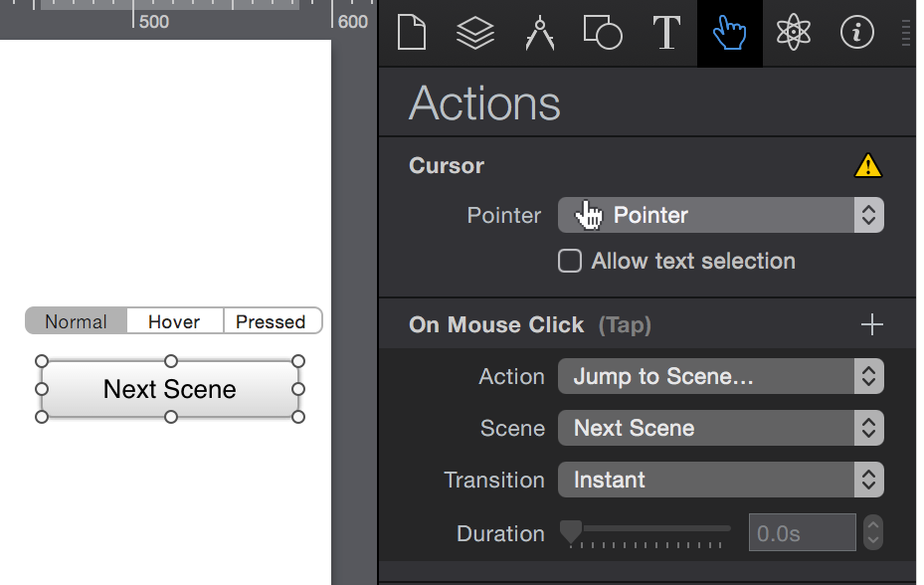Open the Scene selection dropdown
The height and width of the screenshot is (585, 924).
click(720, 428)
